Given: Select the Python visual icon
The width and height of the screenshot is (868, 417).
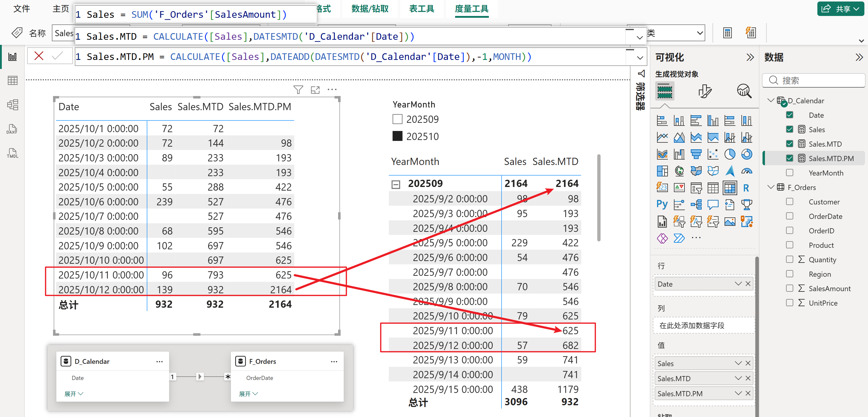Looking at the screenshot, I should coord(662,204).
